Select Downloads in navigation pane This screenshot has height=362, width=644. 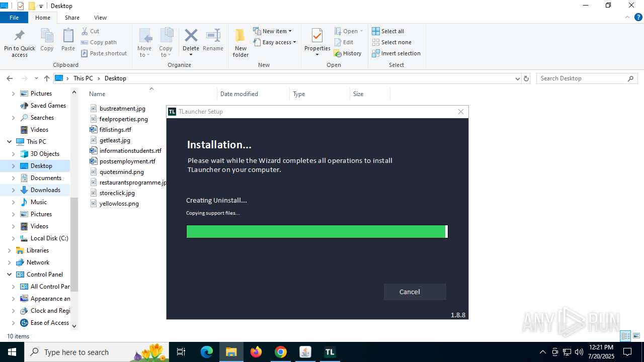[x=45, y=190]
